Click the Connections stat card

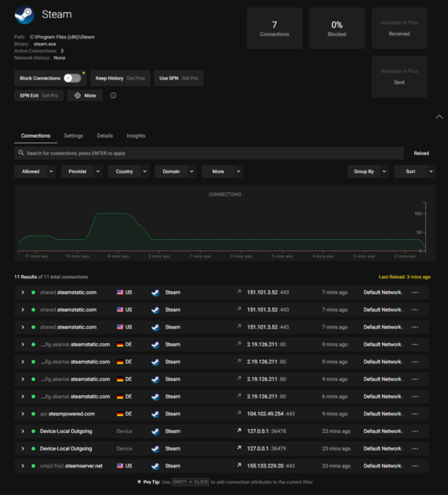pyautogui.click(x=274, y=28)
